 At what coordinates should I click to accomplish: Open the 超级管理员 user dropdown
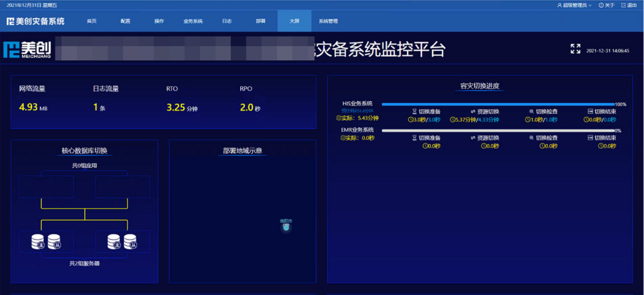tap(574, 5)
